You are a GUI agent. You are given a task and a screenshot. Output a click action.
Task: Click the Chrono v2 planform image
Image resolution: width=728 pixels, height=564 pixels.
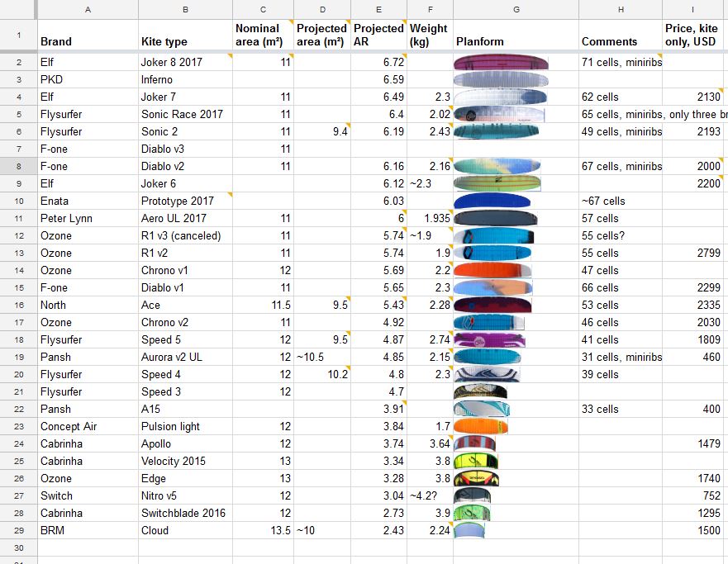(489, 322)
